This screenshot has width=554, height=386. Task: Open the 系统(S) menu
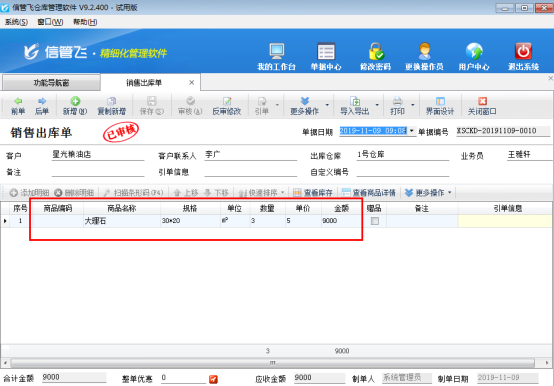click(16, 22)
